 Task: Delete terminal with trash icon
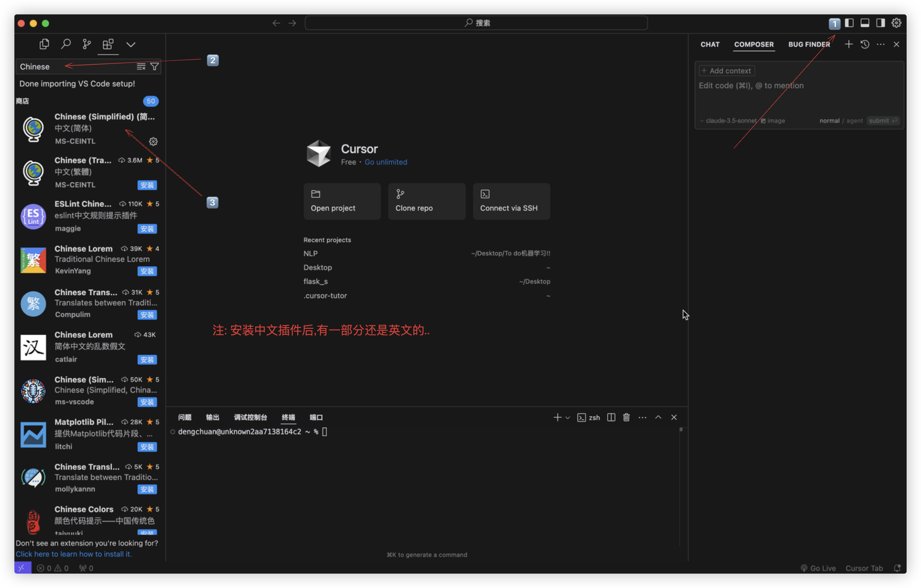pyautogui.click(x=626, y=417)
